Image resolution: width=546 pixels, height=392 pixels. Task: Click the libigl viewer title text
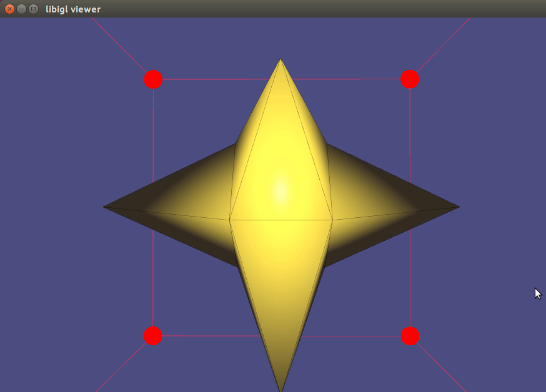pos(73,9)
